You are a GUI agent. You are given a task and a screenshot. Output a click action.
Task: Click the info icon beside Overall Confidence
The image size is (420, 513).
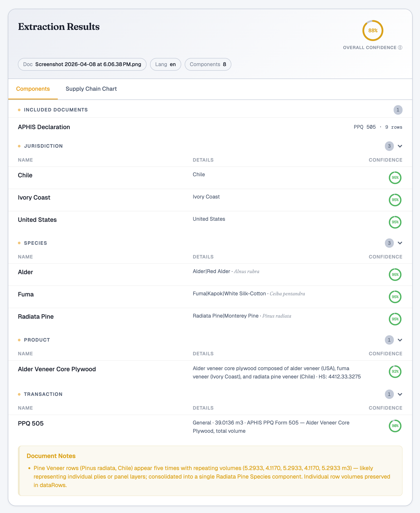(x=400, y=47)
